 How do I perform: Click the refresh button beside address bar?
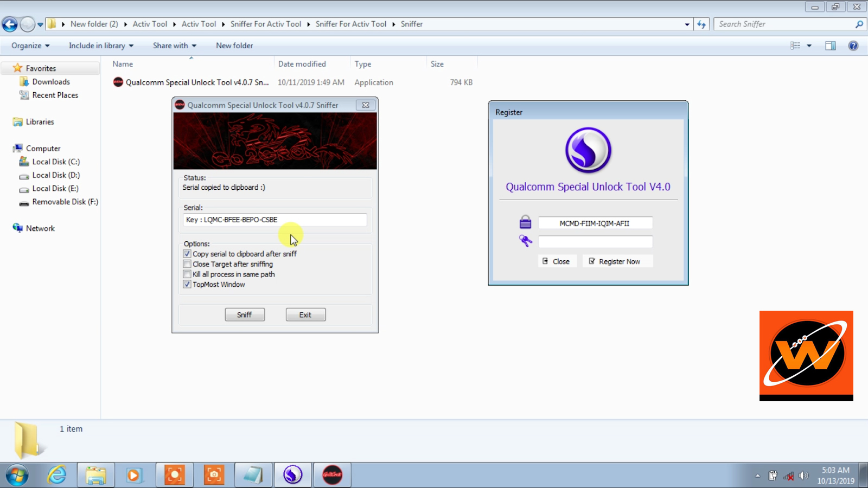pyautogui.click(x=701, y=24)
